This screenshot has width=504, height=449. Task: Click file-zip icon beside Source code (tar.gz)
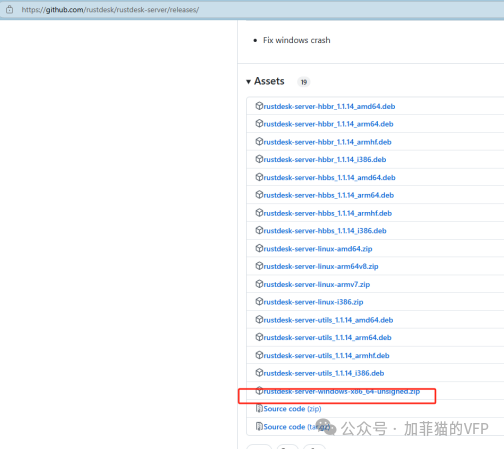coord(259,427)
